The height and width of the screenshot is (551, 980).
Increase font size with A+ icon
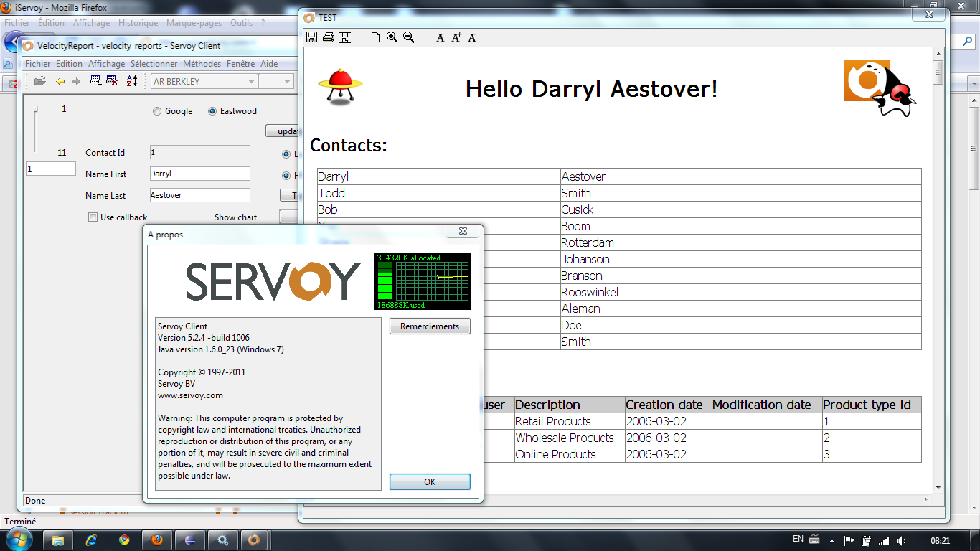point(456,38)
